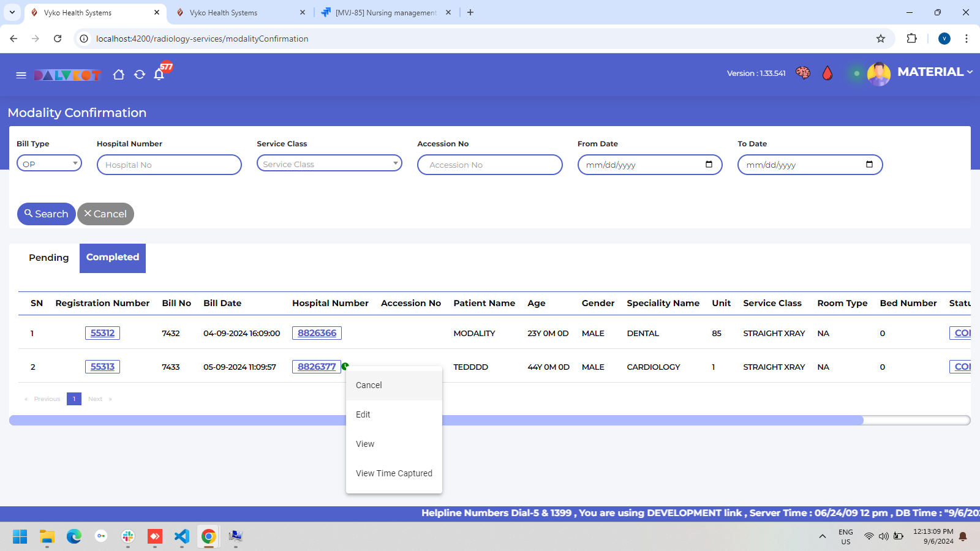The image size is (980, 551).
Task: Open registration number 55312 link
Action: 102,333
